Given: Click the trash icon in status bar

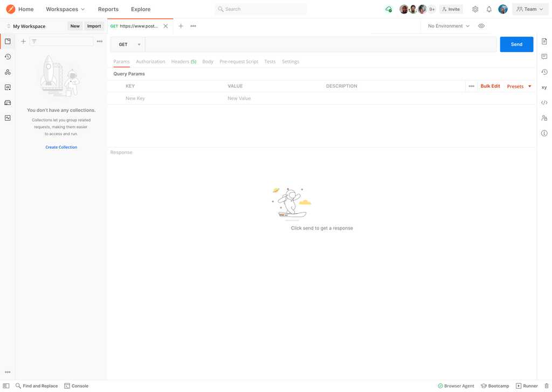Looking at the screenshot, I should (547, 386).
